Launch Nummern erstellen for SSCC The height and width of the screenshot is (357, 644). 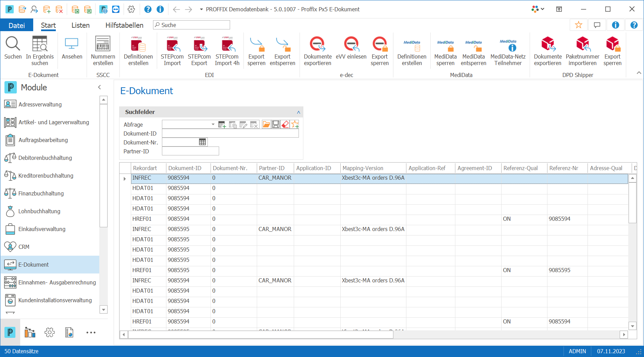103,51
